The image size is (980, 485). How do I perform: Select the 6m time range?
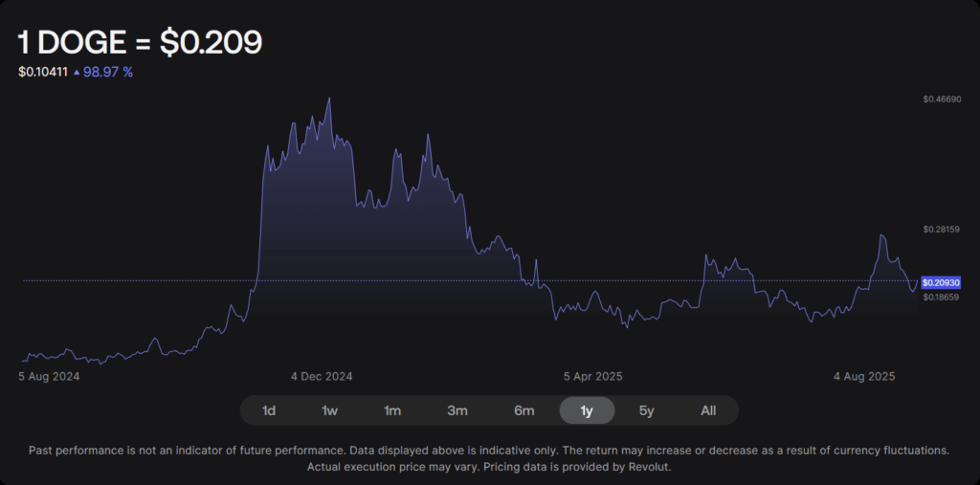pos(523,410)
